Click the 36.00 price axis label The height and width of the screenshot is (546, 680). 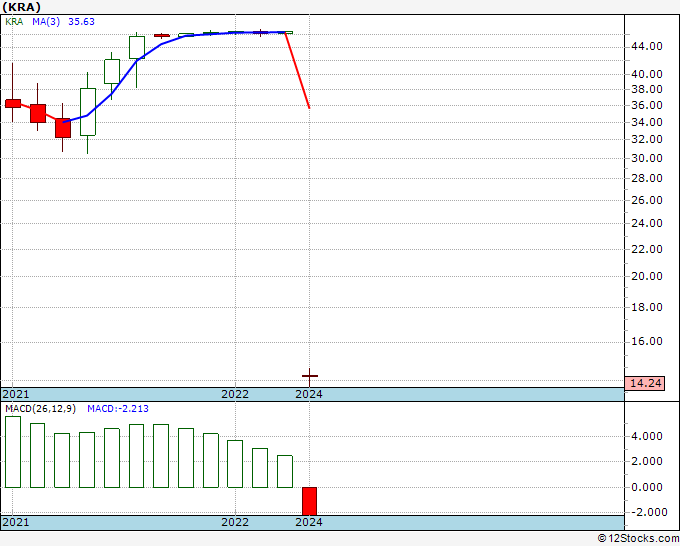point(647,105)
